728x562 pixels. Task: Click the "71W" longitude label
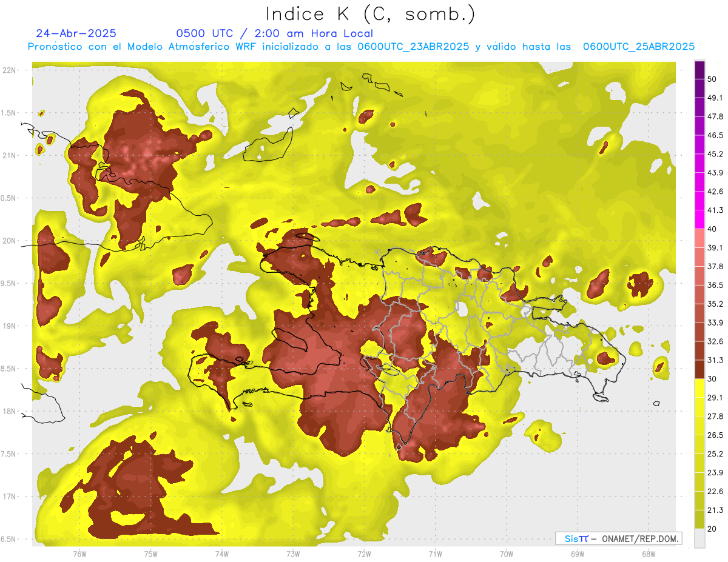[435, 554]
